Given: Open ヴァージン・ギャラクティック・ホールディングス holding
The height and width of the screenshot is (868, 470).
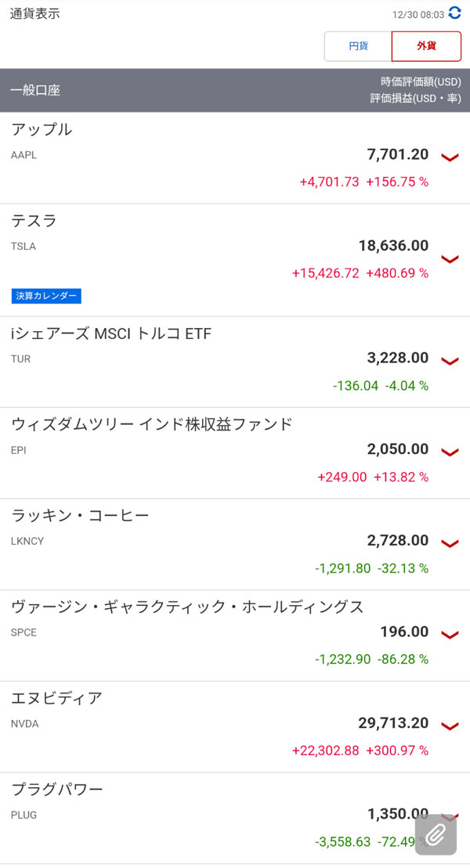Looking at the screenshot, I should [x=187, y=607].
